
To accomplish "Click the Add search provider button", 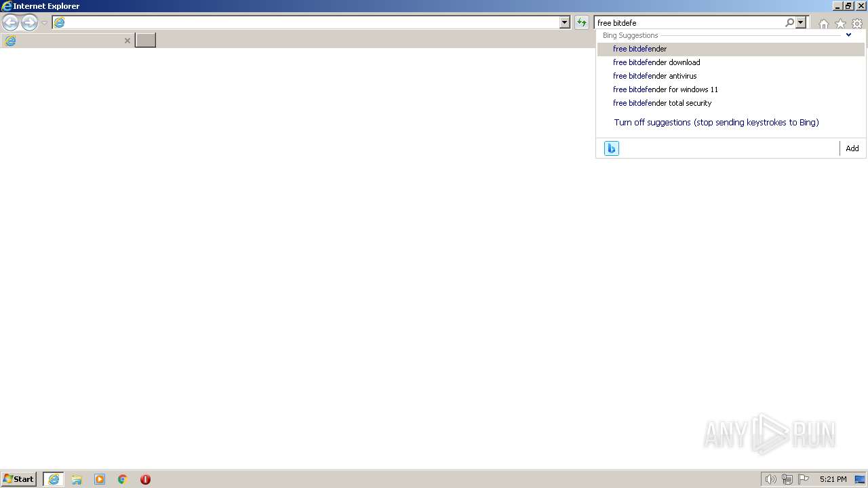I will coord(852,148).
